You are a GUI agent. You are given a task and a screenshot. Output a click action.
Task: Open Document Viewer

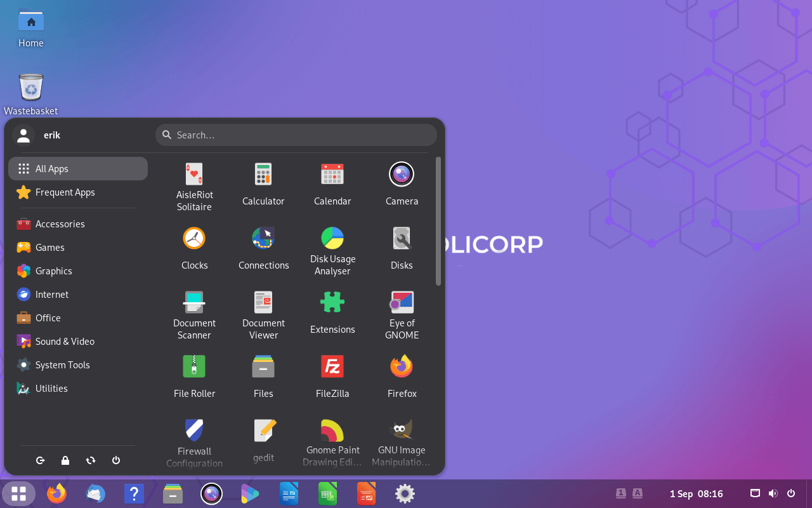pos(263,315)
